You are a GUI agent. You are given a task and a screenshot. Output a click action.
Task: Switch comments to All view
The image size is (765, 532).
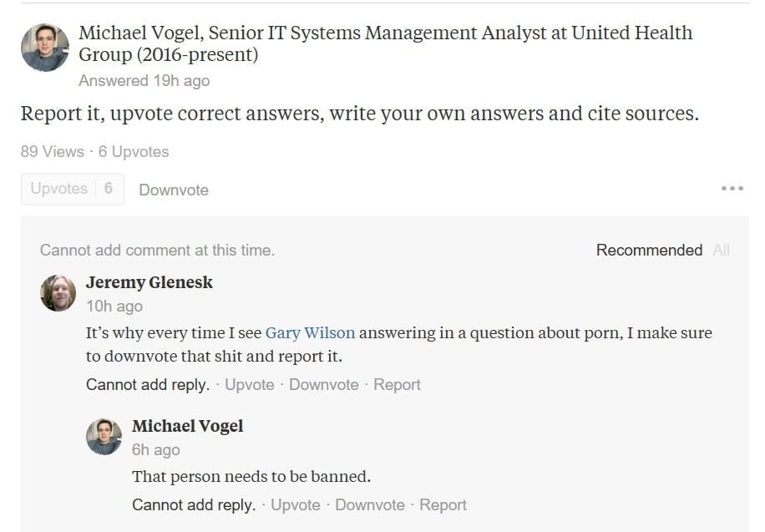tap(721, 250)
